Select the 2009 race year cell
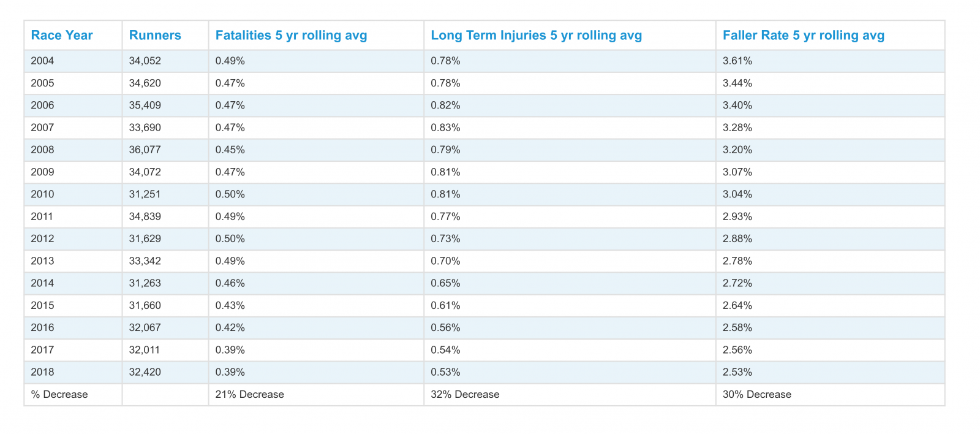Viewport: 980px width, 434px height. coord(42,172)
